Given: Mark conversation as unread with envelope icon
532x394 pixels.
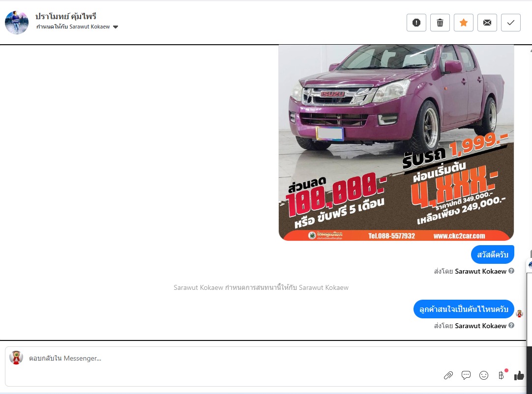Looking at the screenshot, I should pyautogui.click(x=487, y=23).
